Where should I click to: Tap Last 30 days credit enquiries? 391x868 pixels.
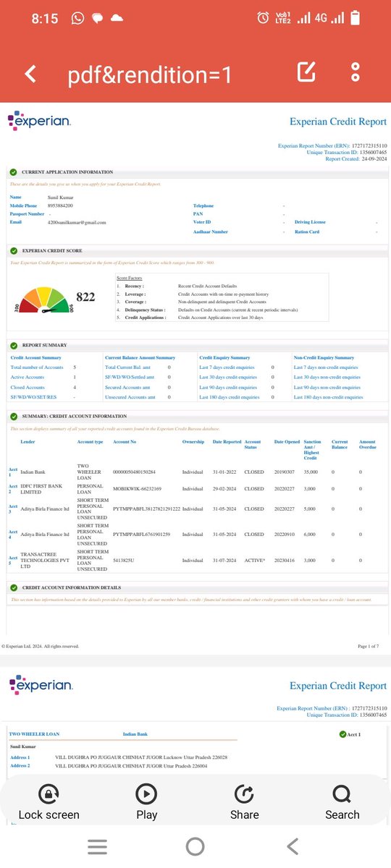230,377
